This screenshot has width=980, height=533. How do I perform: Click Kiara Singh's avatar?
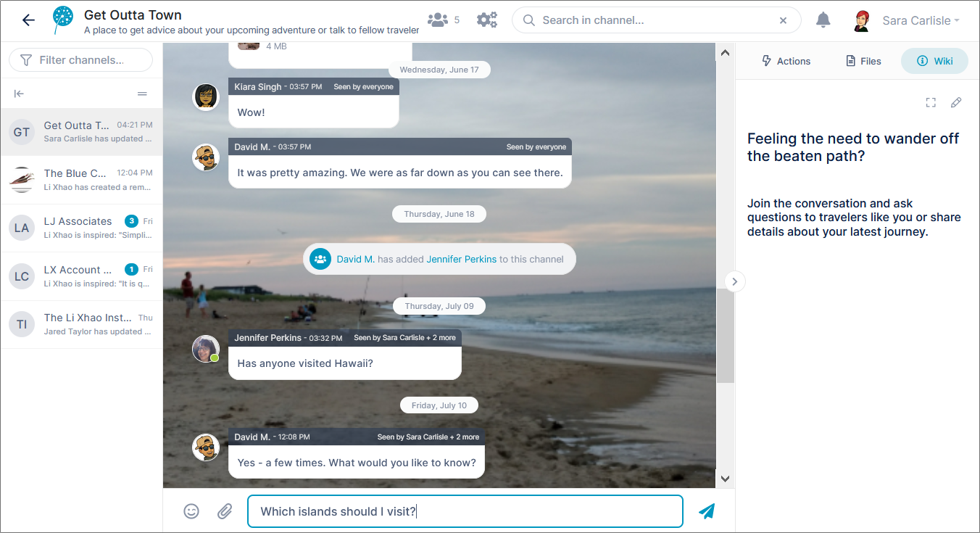point(206,96)
